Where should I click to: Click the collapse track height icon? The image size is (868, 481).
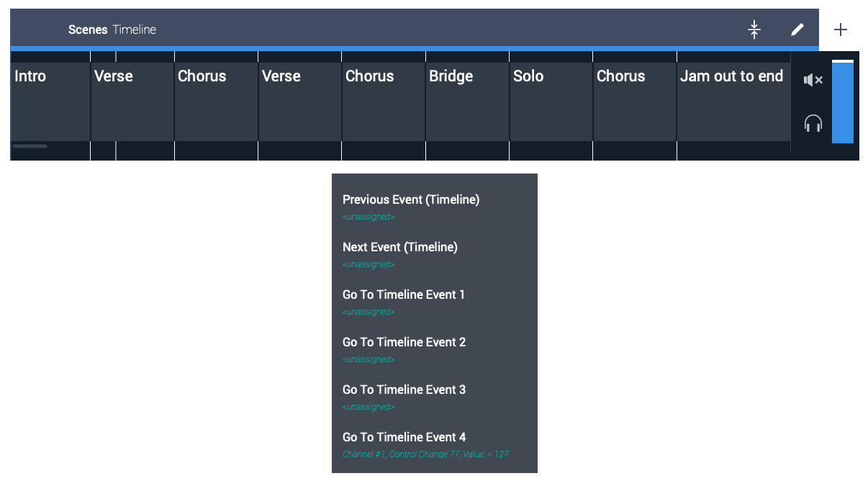pos(754,30)
